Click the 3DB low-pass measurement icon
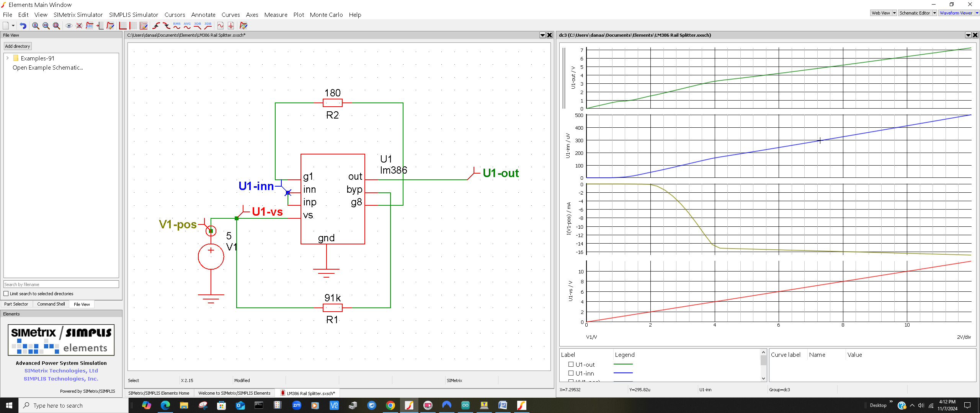Screen dimensions: 980x413 coord(198,26)
